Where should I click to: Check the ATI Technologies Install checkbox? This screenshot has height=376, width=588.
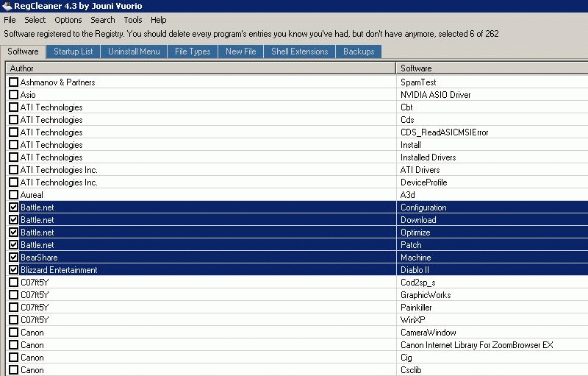click(x=13, y=144)
